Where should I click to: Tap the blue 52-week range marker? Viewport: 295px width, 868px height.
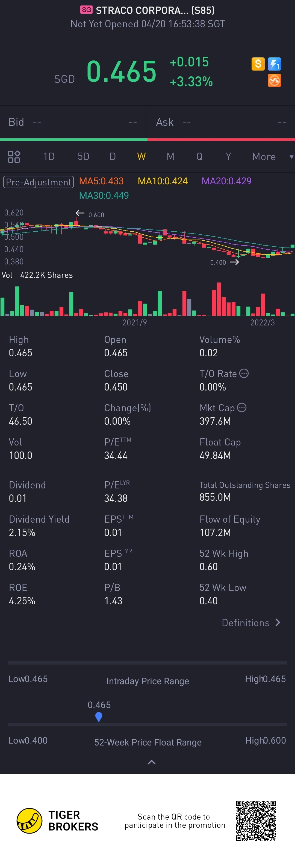pos(99,717)
